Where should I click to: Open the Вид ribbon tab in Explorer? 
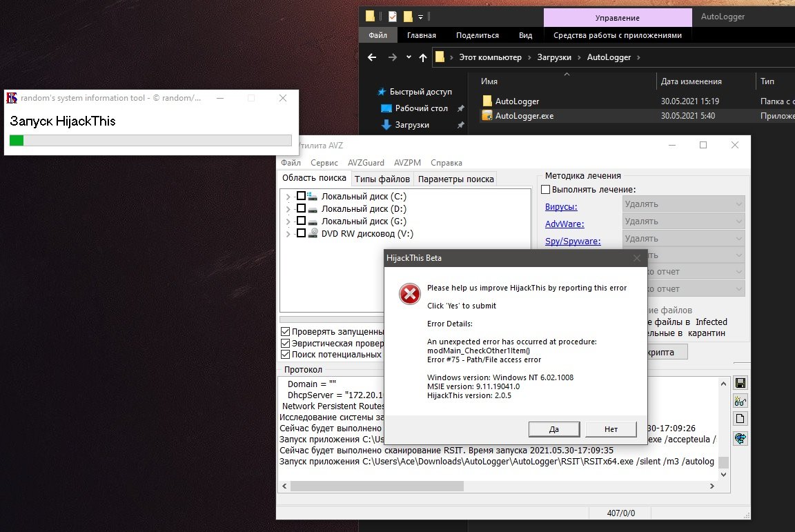[526, 35]
